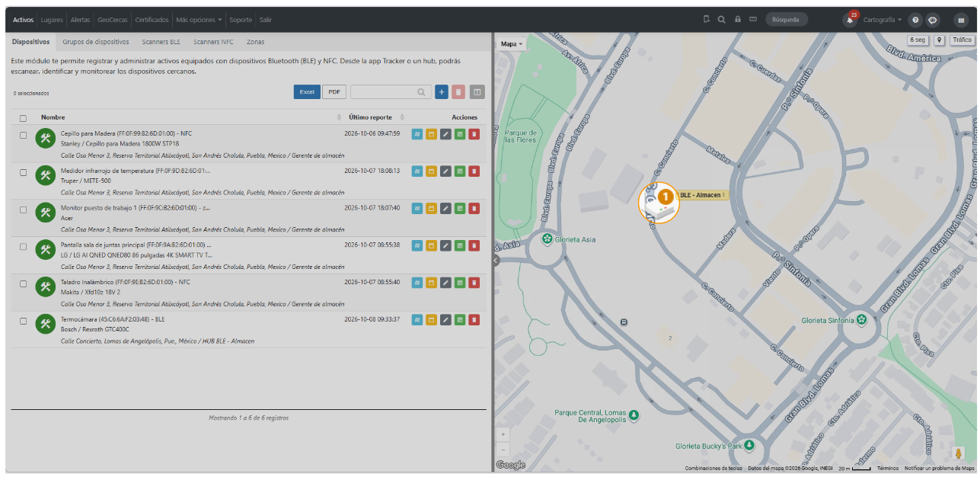
Task: Open the grid panel icon at top right
Action: pos(961,20)
